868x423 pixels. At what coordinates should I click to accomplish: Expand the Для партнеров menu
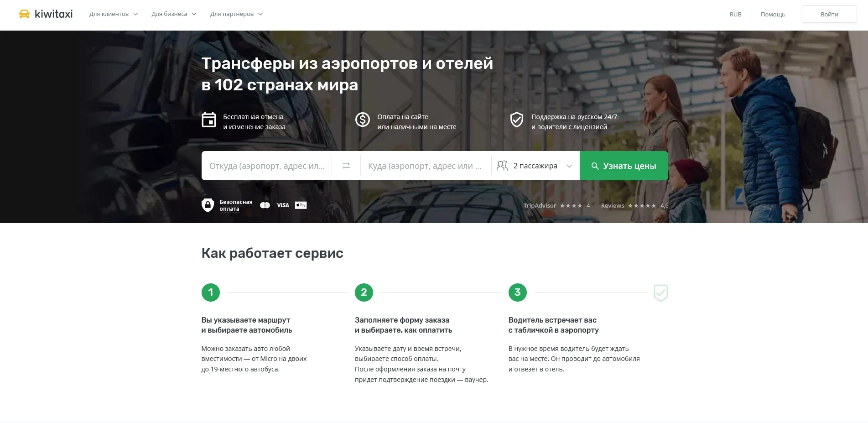point(236,14)
